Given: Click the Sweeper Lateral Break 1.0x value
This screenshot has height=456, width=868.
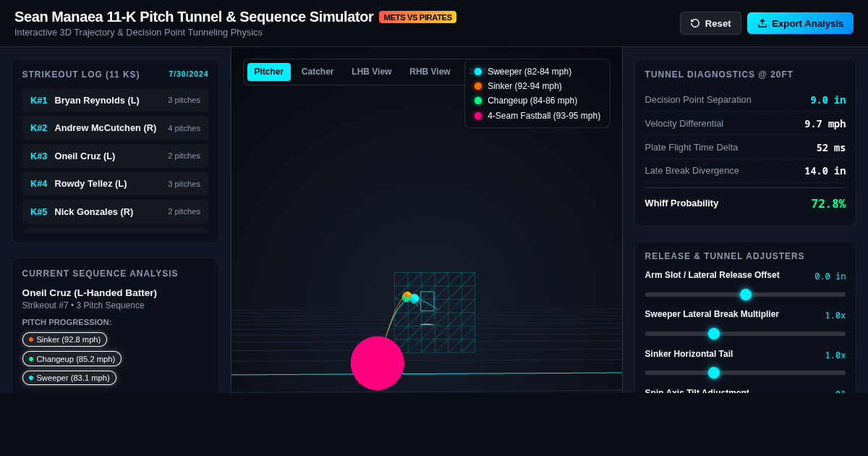Looking at the screenshot, I should click(x=835, y=316).
